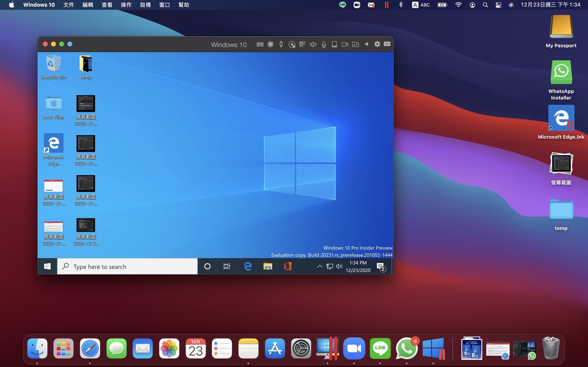Screen dimensions: 588x367
Task: Open the Windows Start menu
Action: coord(47,266)
